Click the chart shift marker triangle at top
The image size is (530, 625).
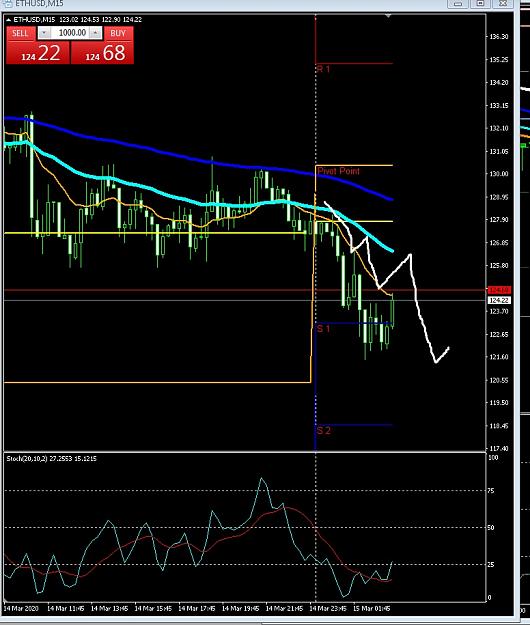tap(388, 16)
